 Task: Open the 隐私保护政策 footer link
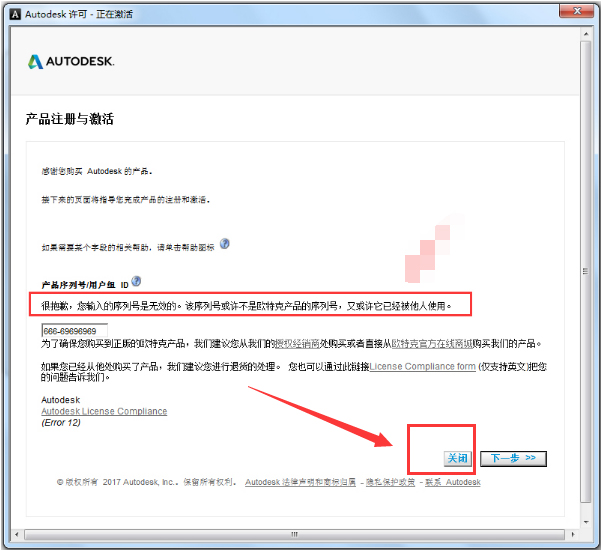[x=390, y=482]
